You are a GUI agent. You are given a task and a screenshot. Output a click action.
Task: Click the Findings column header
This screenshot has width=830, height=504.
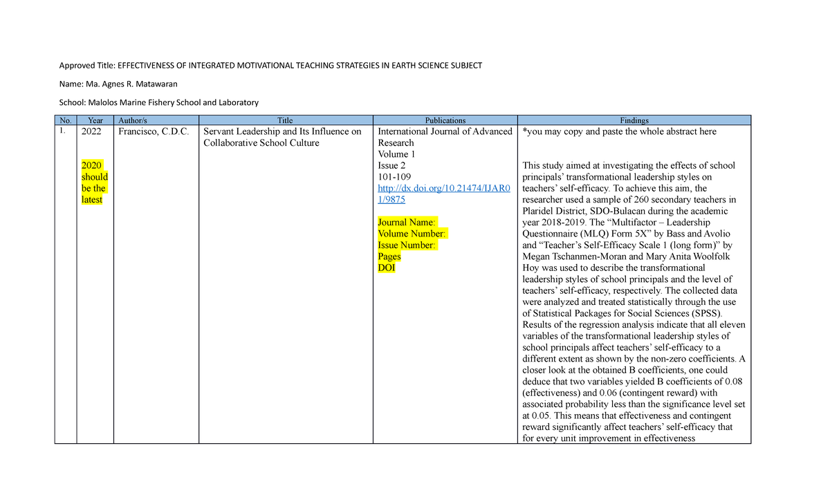click(634, 120)
